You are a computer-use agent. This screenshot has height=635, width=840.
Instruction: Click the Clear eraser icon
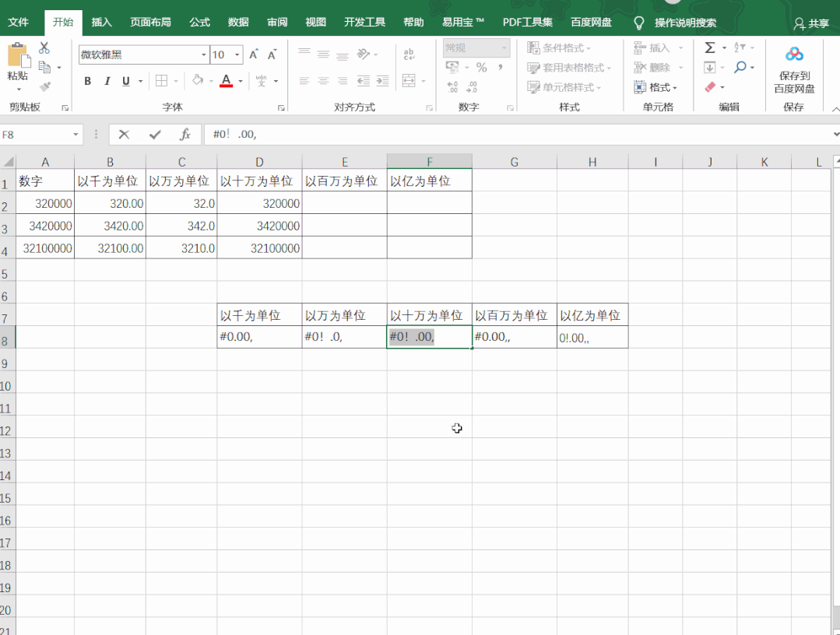point(710,86)
